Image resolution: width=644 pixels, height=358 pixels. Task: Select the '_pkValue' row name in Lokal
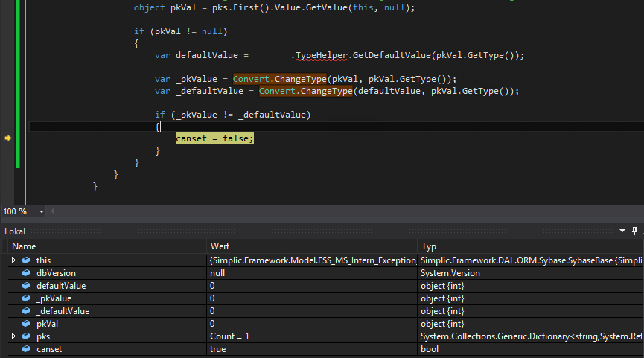[x=54, y=298]
